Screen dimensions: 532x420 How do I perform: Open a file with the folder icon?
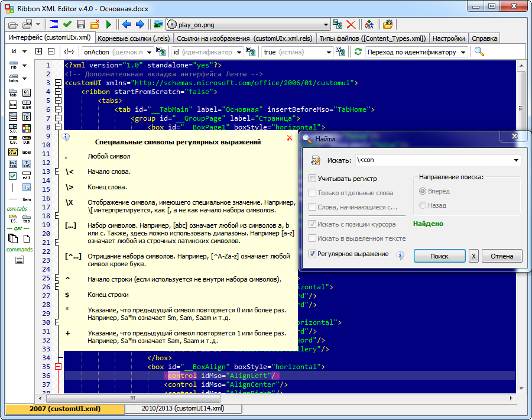[12, 25]
